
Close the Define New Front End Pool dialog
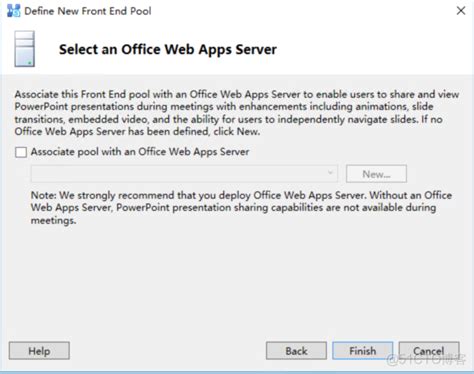click(x=461, y=11)
